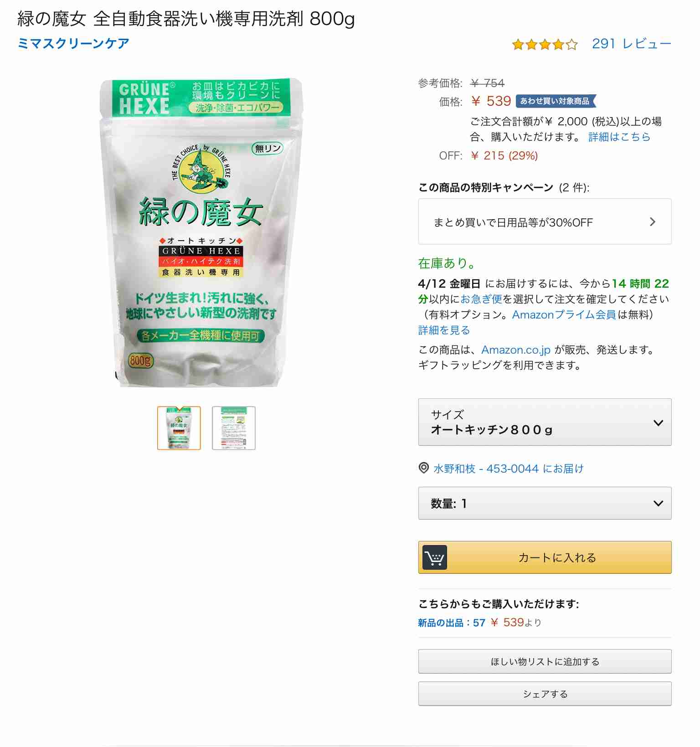Select the second thumbnail showing package back
Screen dimensions: 700x747
point(234,428)
